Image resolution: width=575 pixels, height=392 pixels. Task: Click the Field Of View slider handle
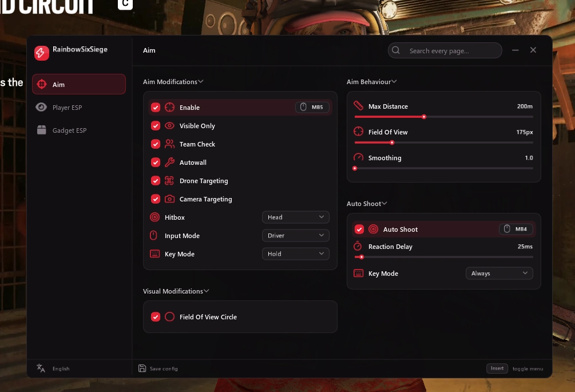(x=392, y=142)
